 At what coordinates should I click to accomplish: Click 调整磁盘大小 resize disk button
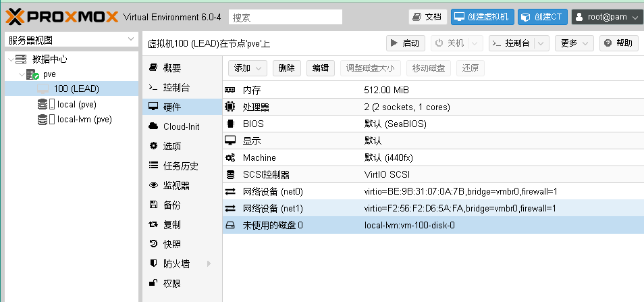pyautogui.click(x=371, y=68)
